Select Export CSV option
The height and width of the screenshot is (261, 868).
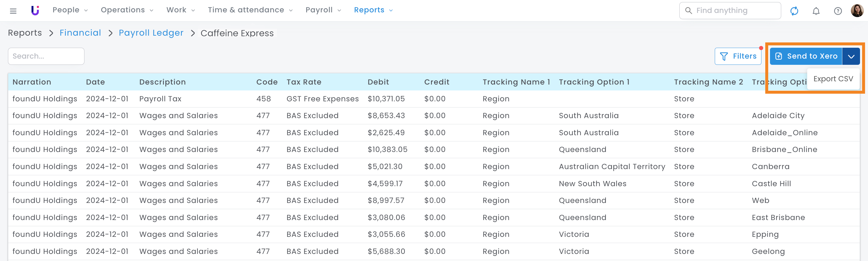click(833, 79)
